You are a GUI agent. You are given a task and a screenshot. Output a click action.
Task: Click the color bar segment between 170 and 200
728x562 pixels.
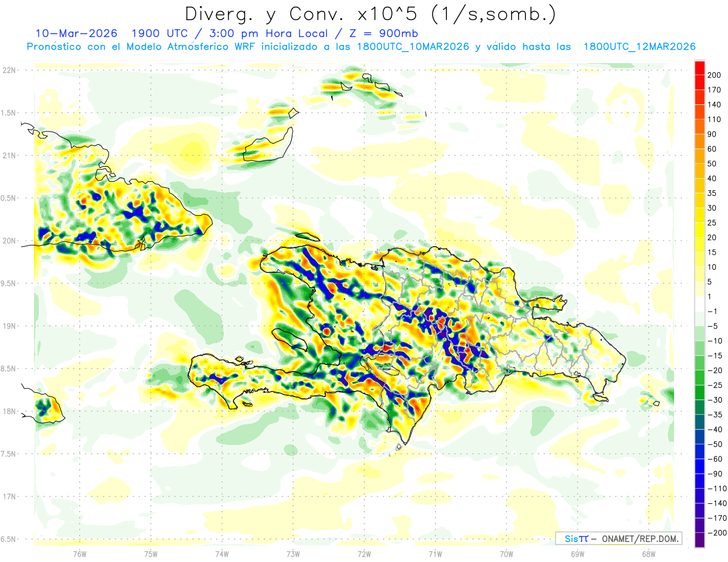pyautogui.click(x=699, y=81)
